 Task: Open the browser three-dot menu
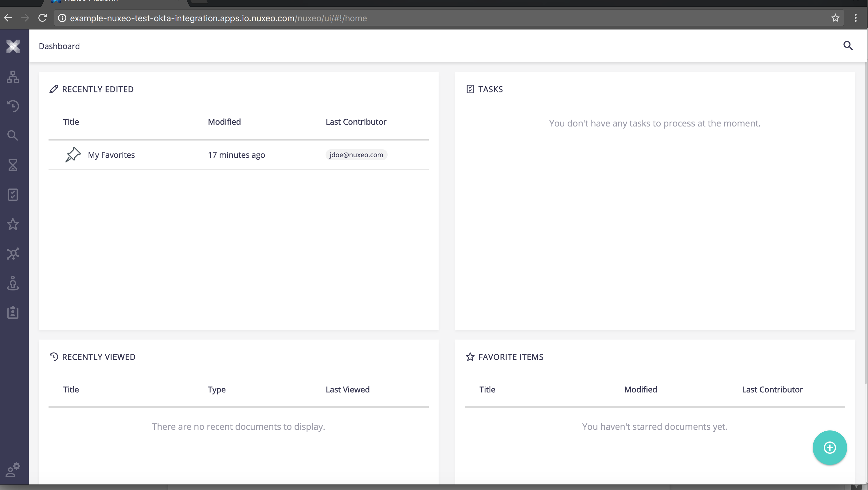[855, 18]
